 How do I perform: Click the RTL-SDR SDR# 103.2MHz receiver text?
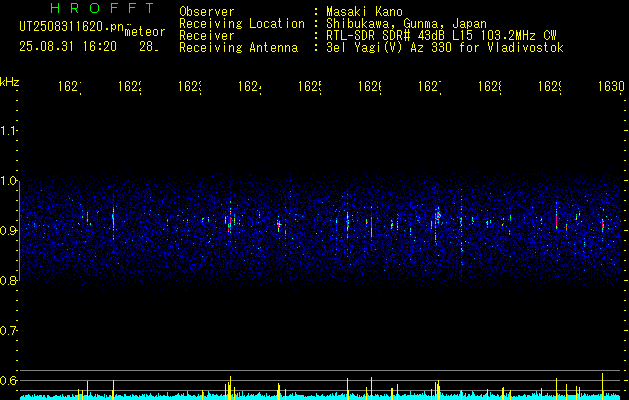coord(441,36)
